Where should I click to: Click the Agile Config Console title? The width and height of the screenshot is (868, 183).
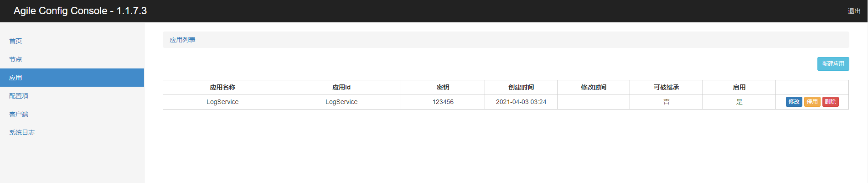coord(80,11)
